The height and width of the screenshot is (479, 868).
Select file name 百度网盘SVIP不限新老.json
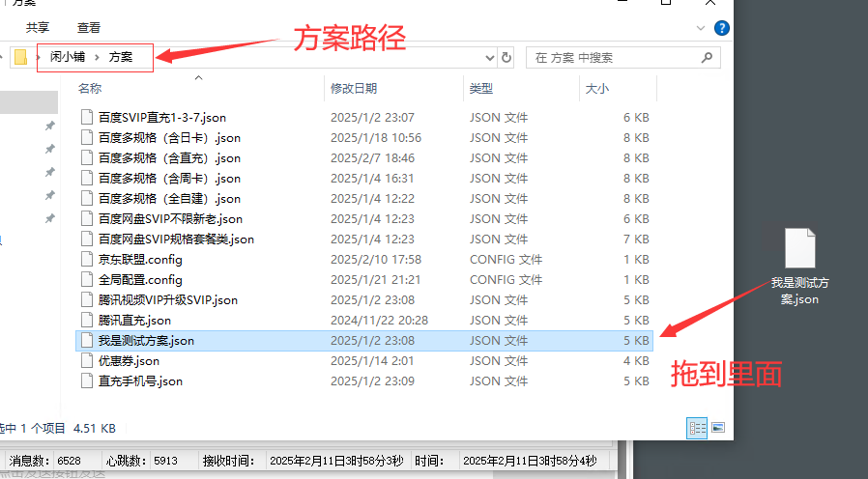(x=170, y=219)
